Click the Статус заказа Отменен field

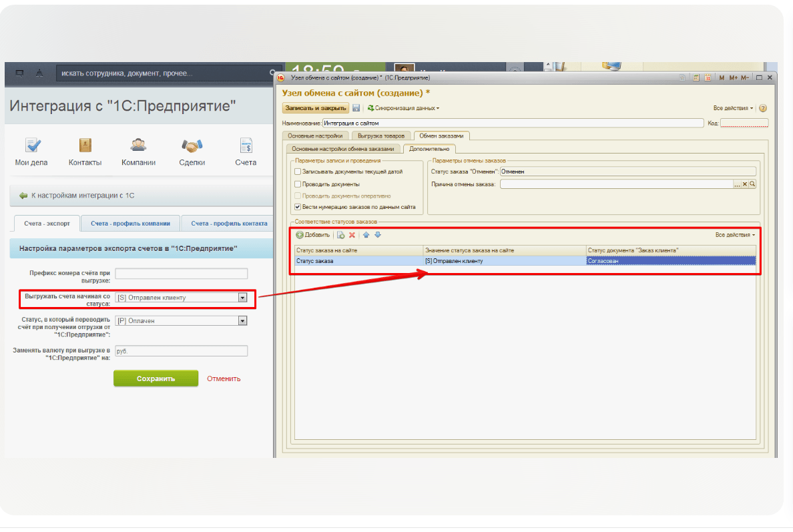coord(627,172)
